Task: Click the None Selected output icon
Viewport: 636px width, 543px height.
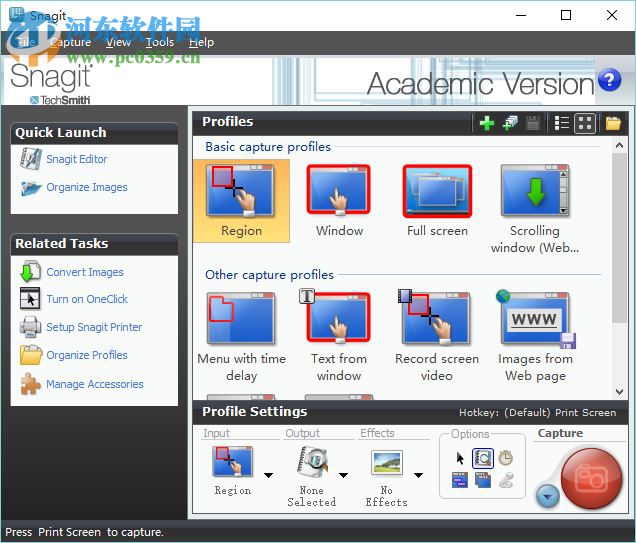Action: coord(312,462)
